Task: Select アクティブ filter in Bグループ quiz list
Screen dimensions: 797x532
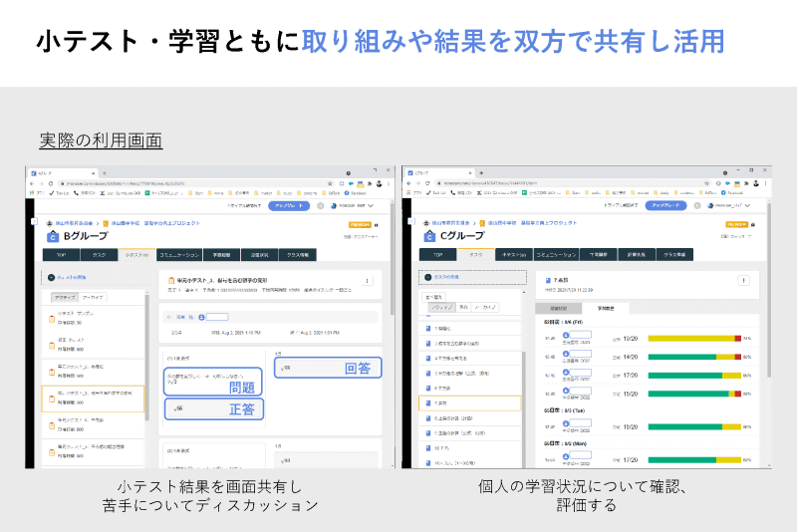Action: (65, 297)
